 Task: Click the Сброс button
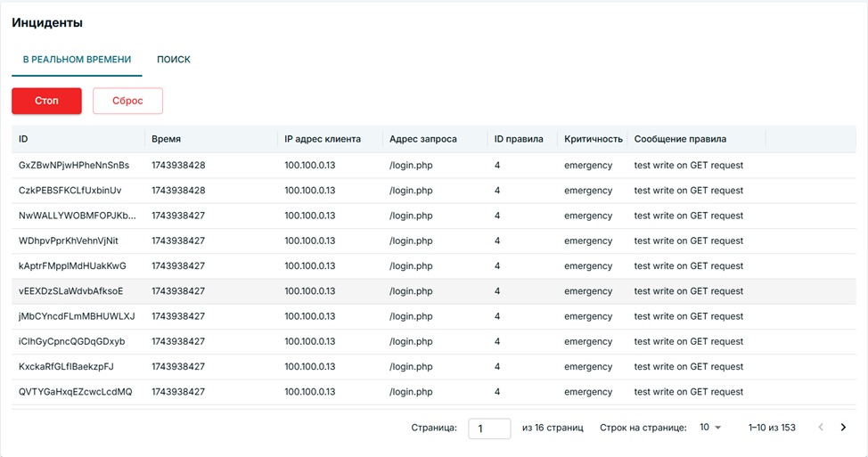click(127, 101)
